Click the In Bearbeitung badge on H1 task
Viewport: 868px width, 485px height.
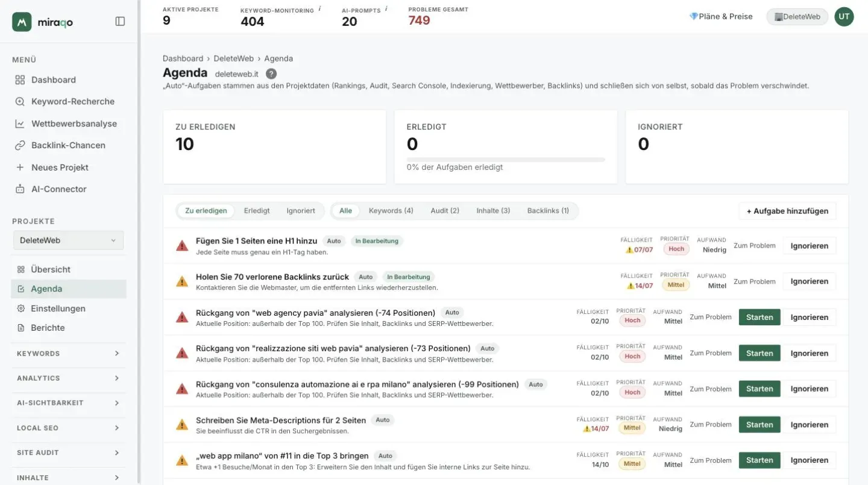377,241
